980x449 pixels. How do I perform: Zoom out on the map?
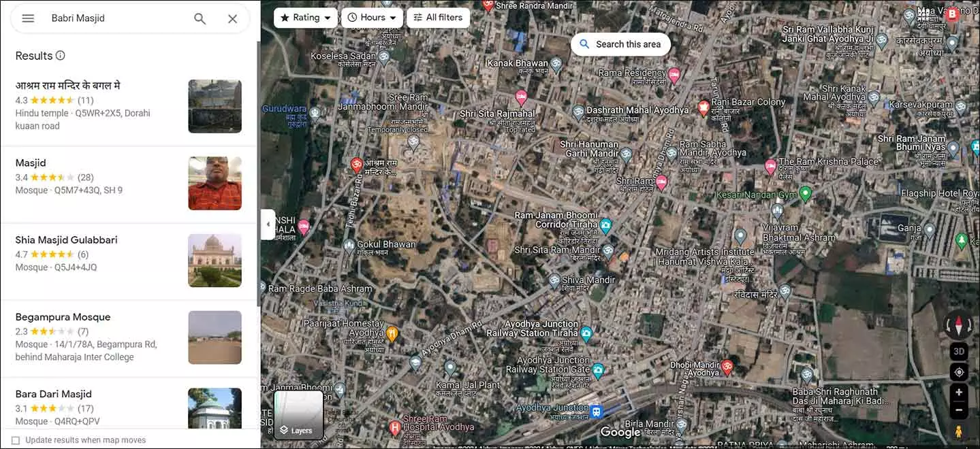coord(959,410)
